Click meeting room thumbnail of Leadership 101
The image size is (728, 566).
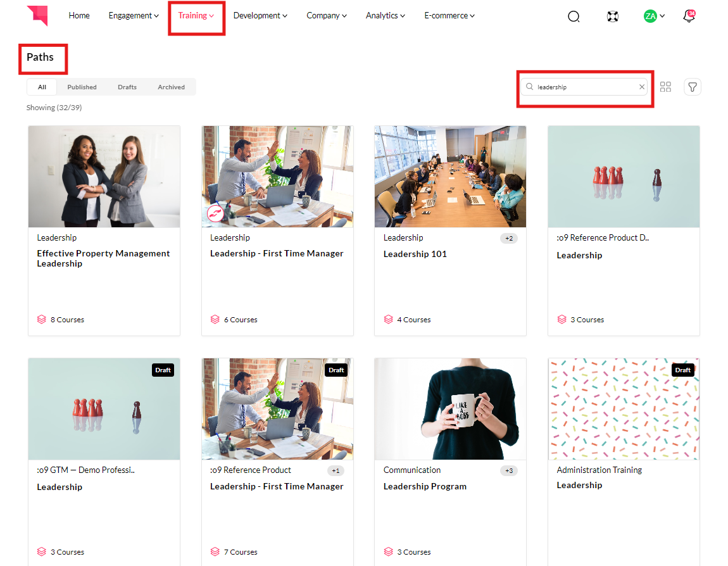click(x=450, y=177)
